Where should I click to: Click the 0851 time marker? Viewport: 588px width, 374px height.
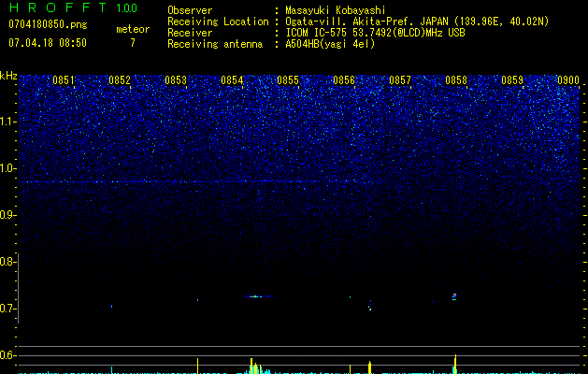64,80
